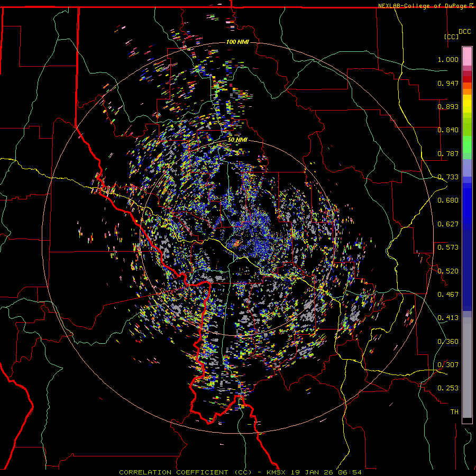Click the 0.787 legend value

(x=448, y=153)
